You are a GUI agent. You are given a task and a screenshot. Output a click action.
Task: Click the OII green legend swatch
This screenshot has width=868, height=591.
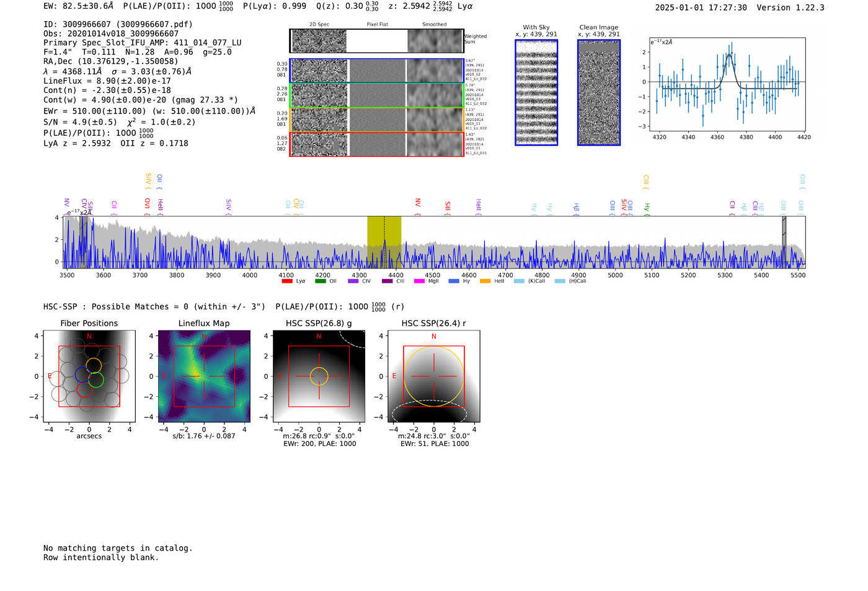point(320,281)
